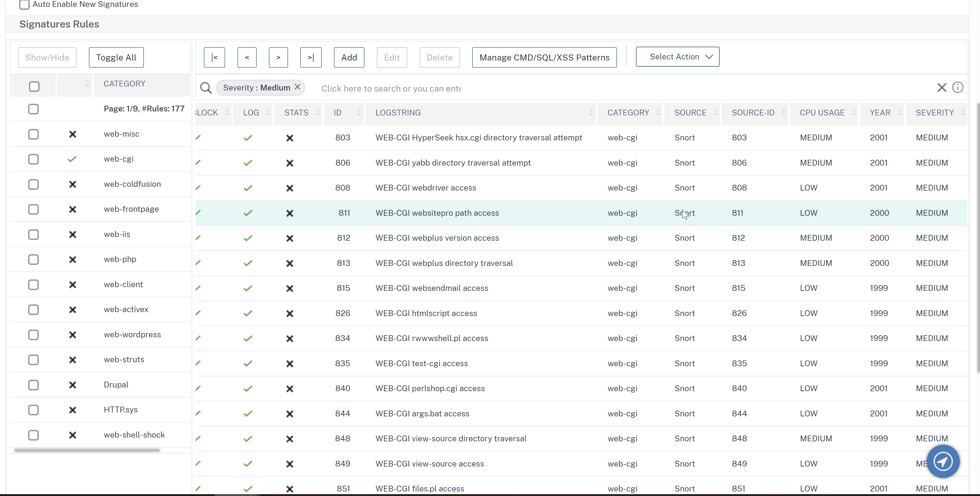Check the web-cgi category checkbox
The image size is (980, 496).
[33, 159]
